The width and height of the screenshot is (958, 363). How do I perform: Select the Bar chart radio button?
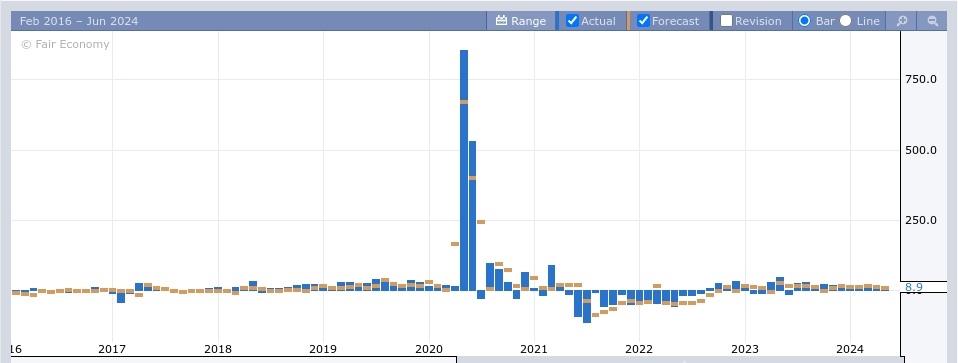(x=805, y=21)
